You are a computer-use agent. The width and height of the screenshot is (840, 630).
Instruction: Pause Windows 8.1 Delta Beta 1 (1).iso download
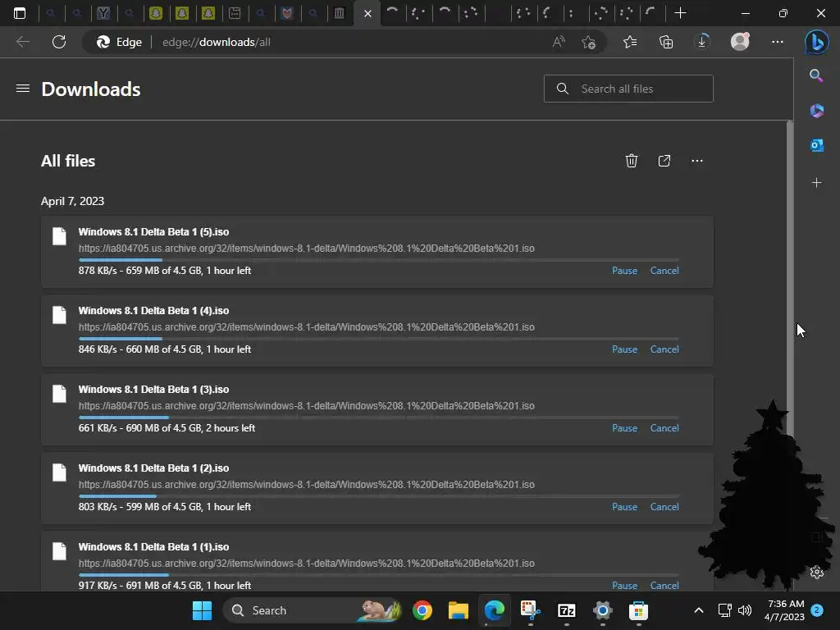(624, 586)
